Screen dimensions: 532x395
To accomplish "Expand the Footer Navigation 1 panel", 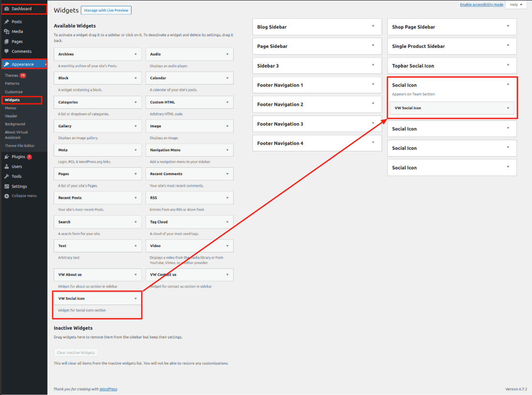I will (373, 85).
